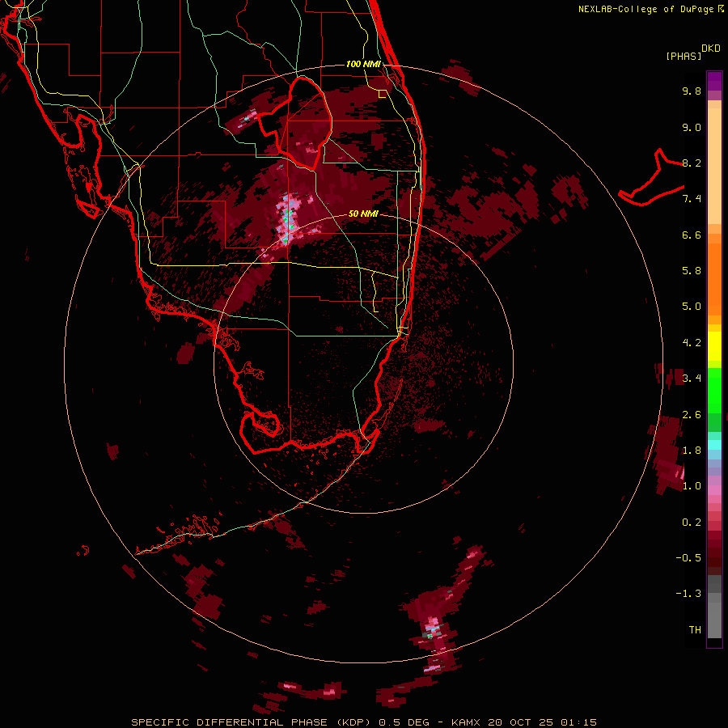Viewport: 728px width, 728px height.
Task: Select the 2.6 color scale value
Action: point(692,415)
